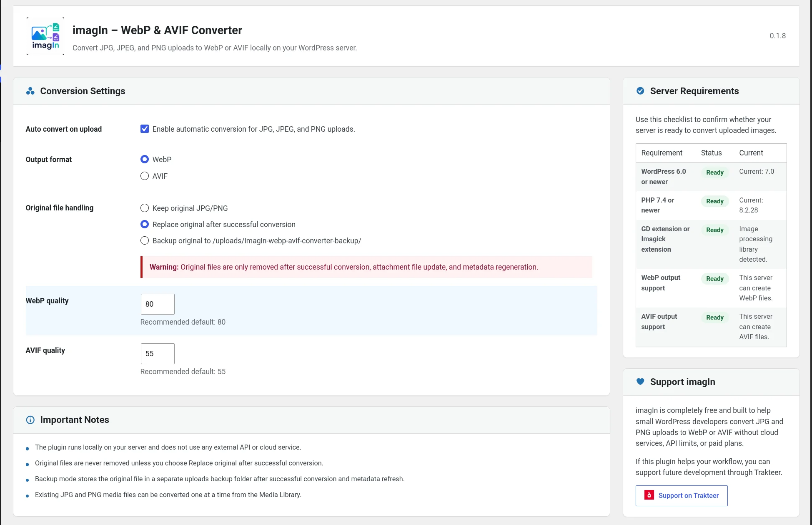Image resolution: width=812 pixels, height=525 pixels.
Task: Click the imagIn plugin logo
Action: pyautogui.click(x=45, y=36)
